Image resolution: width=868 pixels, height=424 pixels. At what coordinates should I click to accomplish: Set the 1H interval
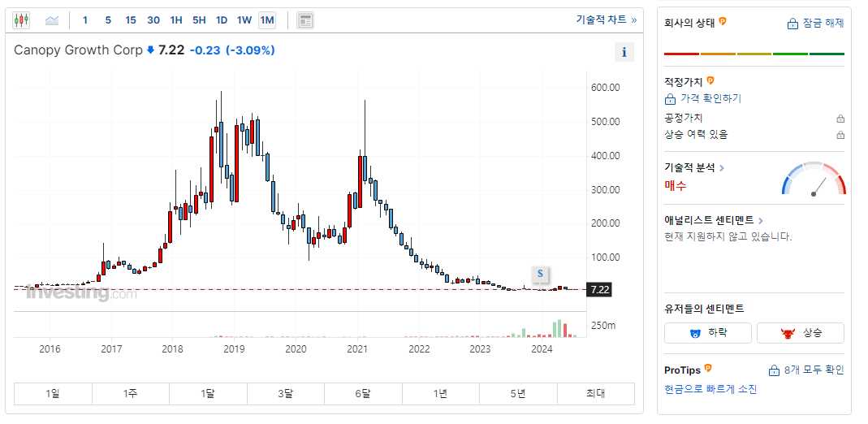176,20
